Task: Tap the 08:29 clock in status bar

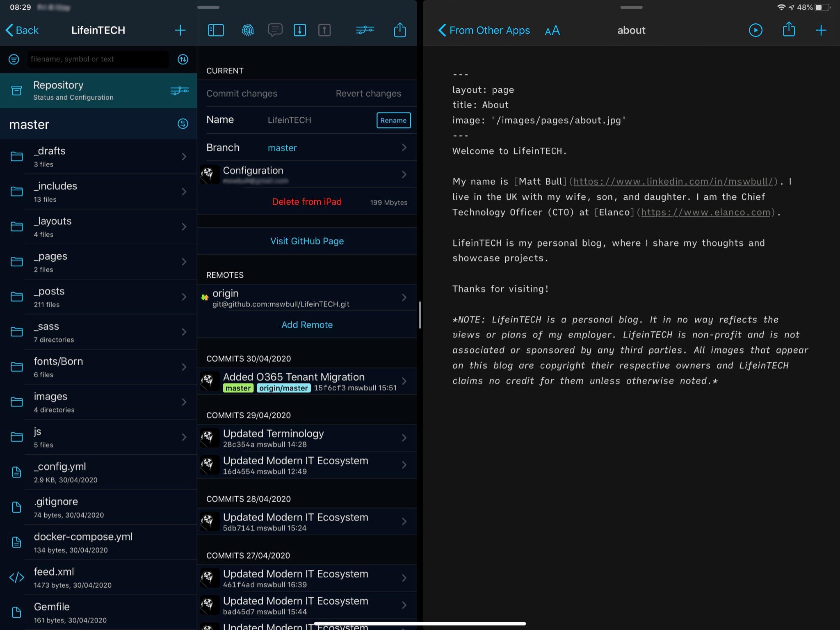Action: point(20,7)
